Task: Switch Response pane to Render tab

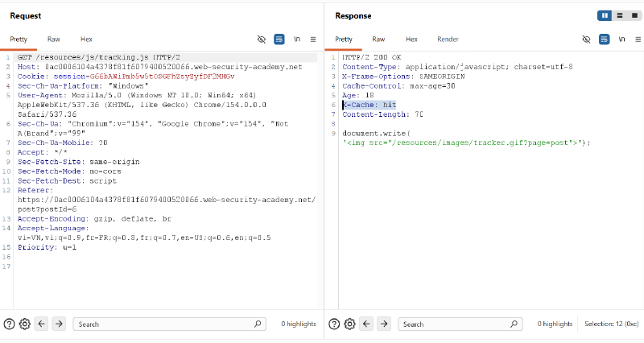Action: (x=448, y=39)
